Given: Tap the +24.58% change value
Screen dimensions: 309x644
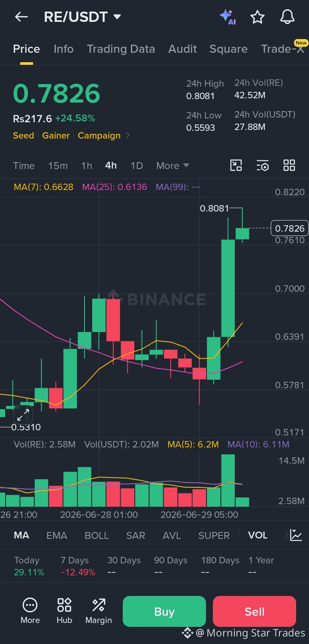Looking at the screenshot, I should (x=75, y=118).
